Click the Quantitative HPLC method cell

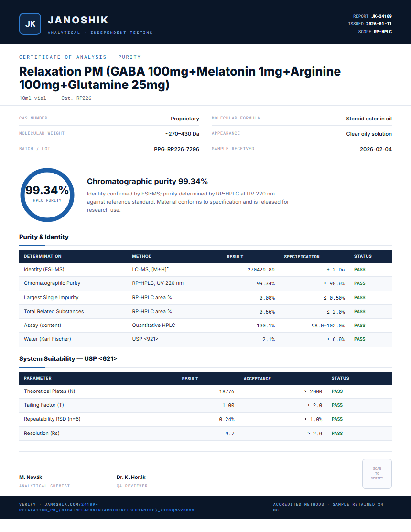153,326
